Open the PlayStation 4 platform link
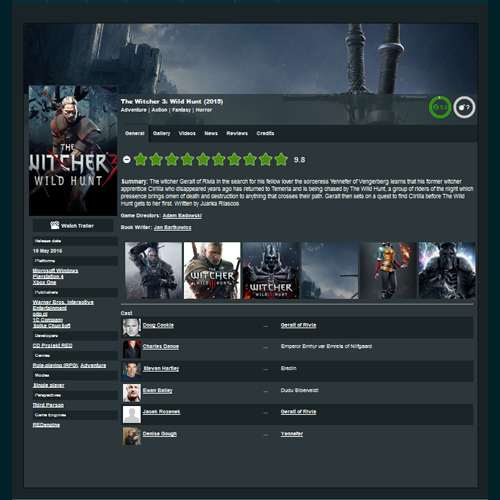The image size is (500, 500). click(48, 276)
